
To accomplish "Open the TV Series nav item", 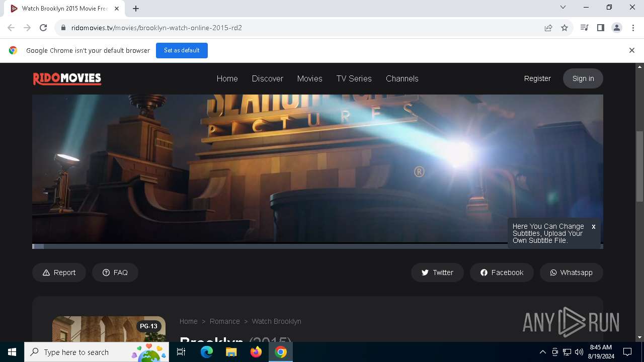I will click(354, 78).
